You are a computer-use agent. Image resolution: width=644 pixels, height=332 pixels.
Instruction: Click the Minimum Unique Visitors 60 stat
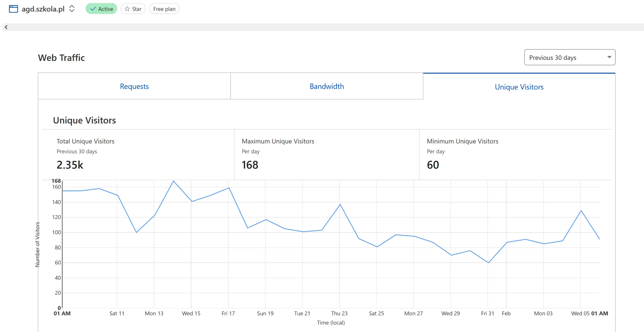pyautogui.click(x=433, y=165)
